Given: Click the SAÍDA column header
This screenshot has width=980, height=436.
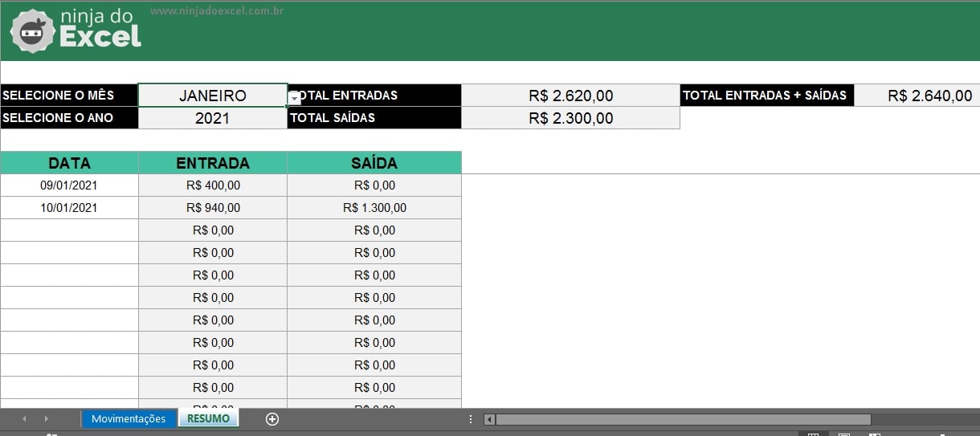Looking at the screenshot, I should point(374,163).
